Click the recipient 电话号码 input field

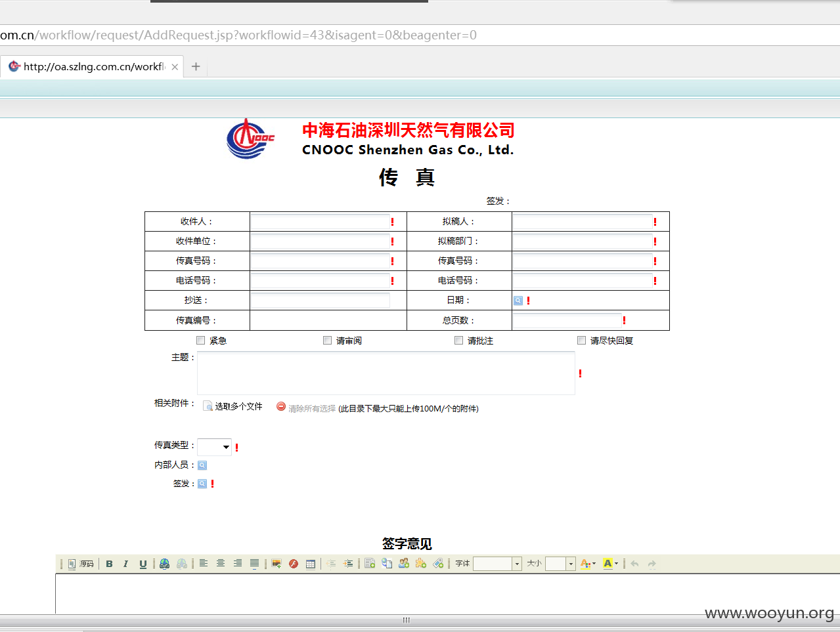[320, 281]
